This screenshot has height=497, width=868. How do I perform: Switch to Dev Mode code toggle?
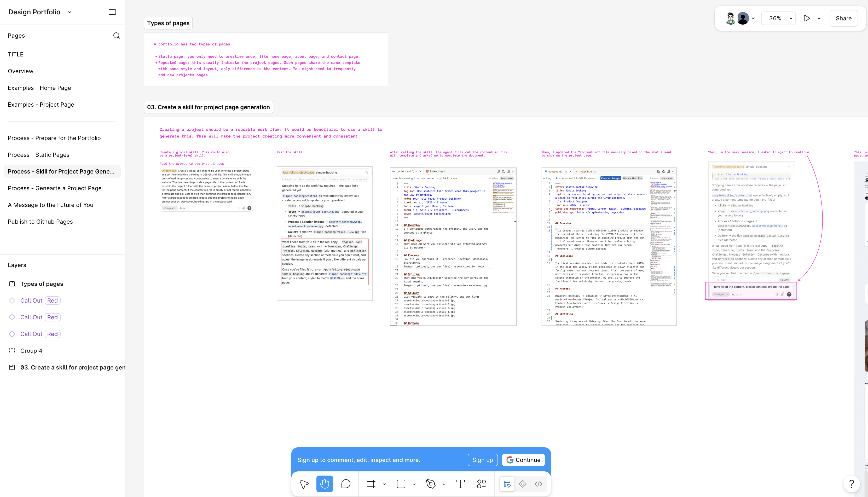point(538,484)
